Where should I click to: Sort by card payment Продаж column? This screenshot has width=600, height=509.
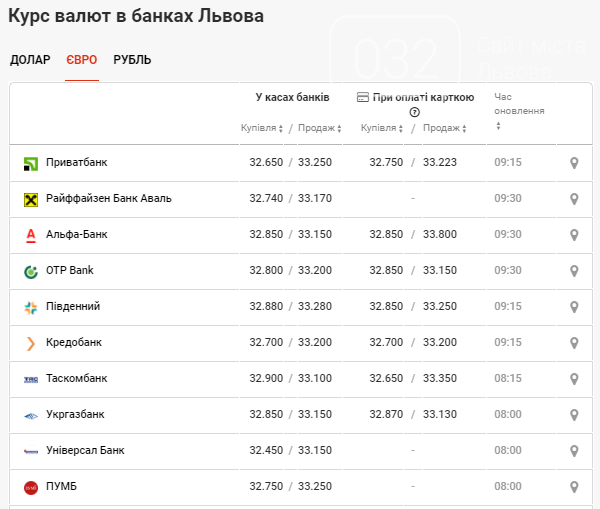pos(444,128)
